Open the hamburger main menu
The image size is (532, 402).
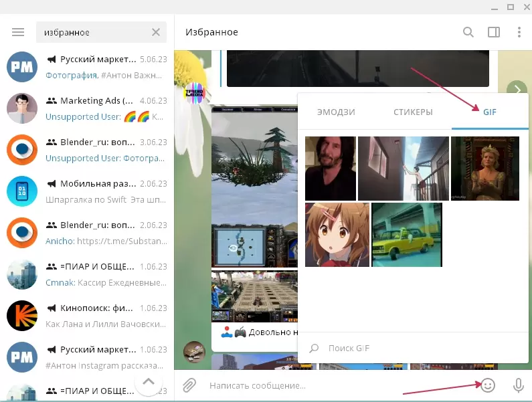point(18,32)
